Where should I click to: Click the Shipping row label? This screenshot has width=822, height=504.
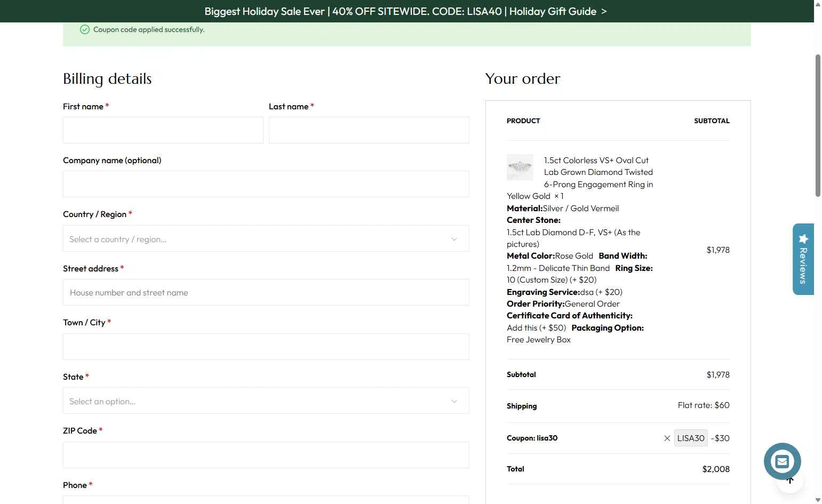point(522,406)
